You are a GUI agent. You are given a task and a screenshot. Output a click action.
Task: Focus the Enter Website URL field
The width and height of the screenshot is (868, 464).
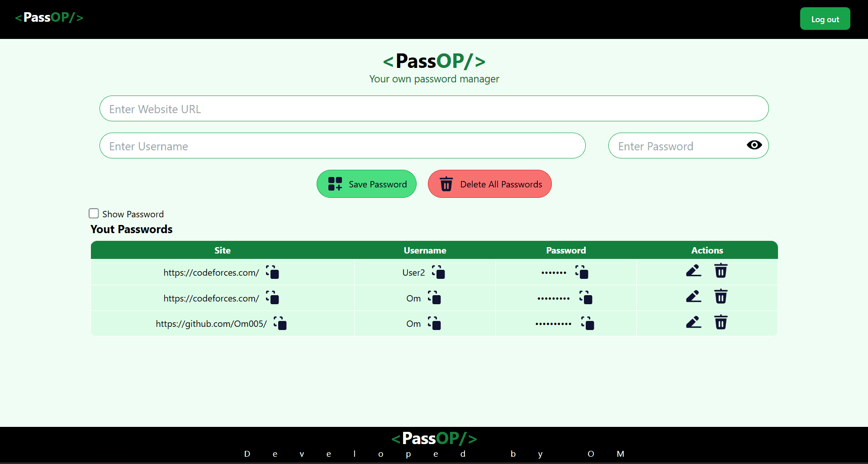pos(433,109)
